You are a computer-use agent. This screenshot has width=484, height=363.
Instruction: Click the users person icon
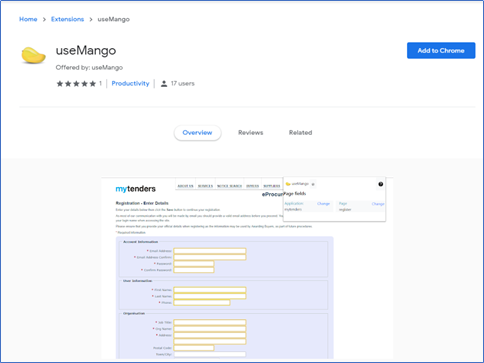(164, 84)
